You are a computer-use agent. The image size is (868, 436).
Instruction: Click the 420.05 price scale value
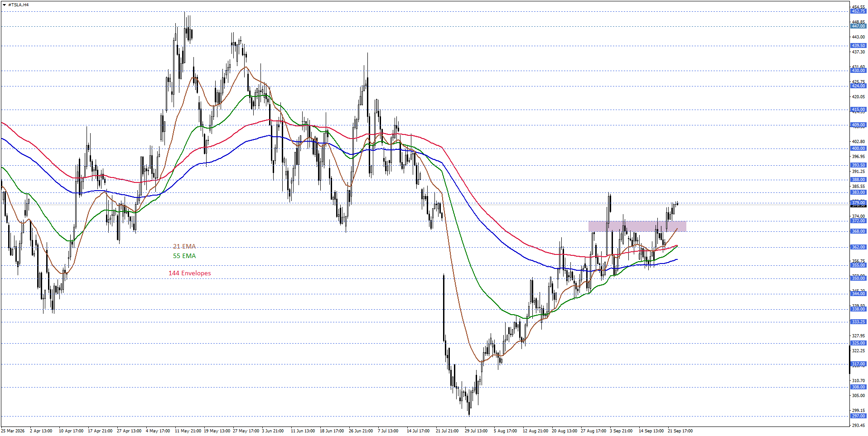tap(858, 96)
